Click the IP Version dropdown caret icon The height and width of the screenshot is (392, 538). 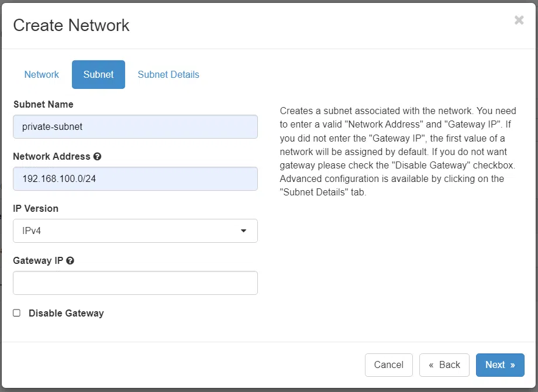[243, 231]
